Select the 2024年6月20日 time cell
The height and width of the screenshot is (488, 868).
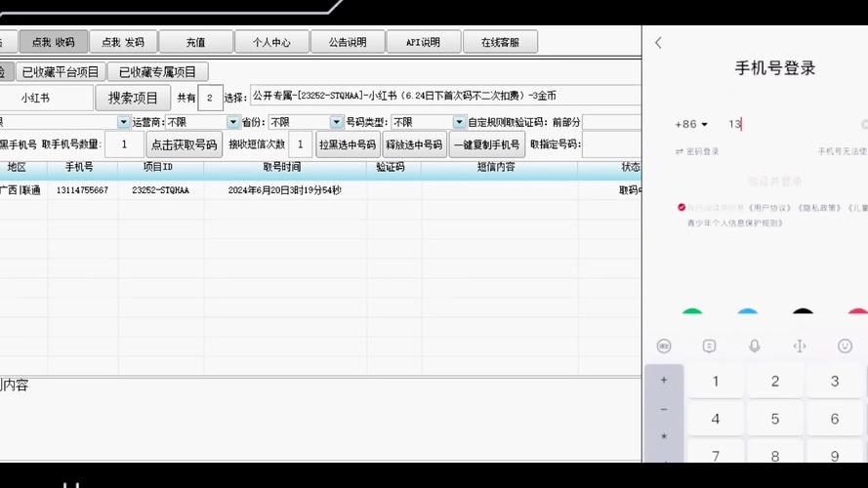point(284,190)
